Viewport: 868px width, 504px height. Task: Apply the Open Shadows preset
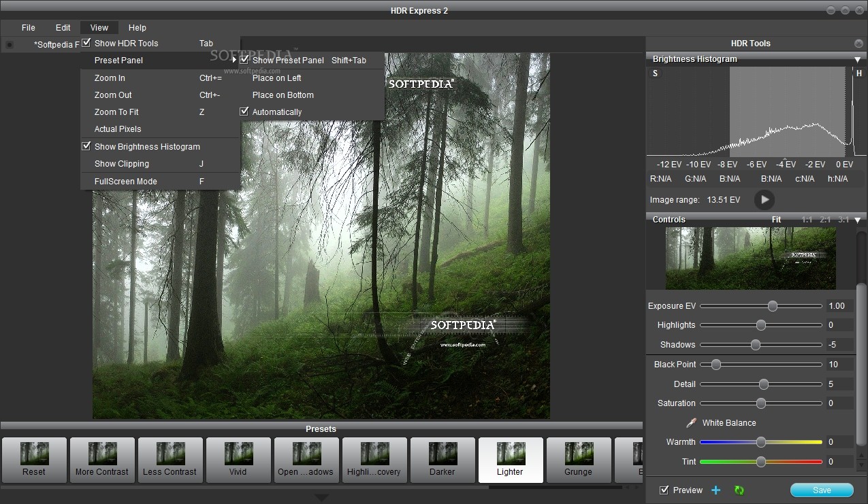point(306,460)
